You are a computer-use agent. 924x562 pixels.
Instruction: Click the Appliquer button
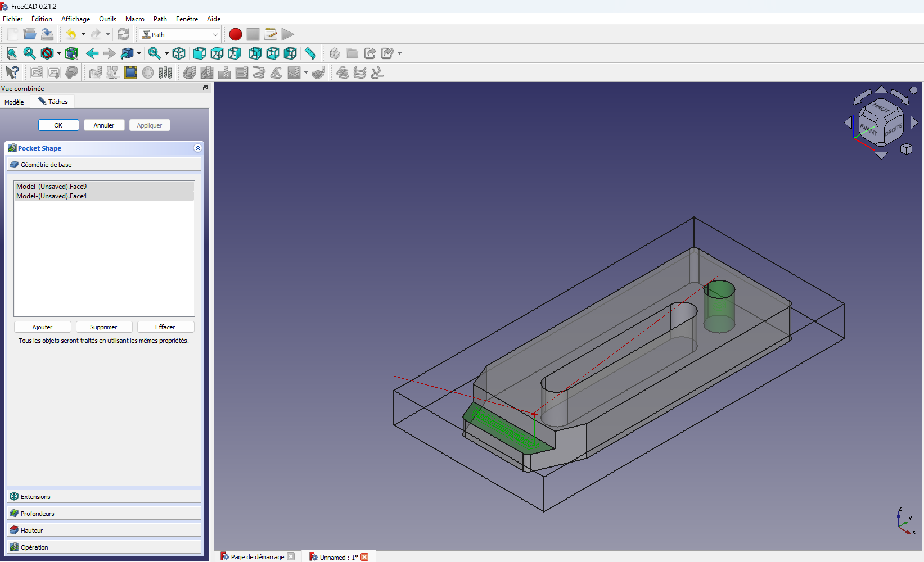[150, 125]
